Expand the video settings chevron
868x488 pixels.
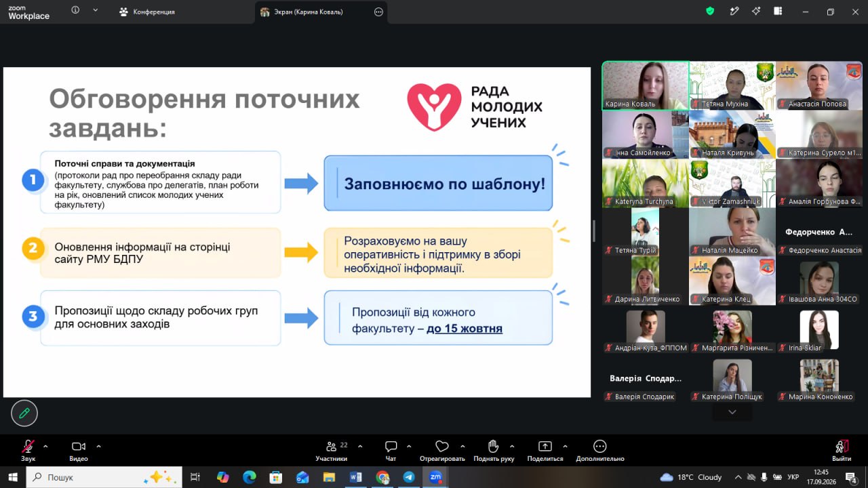click(98, 447)
